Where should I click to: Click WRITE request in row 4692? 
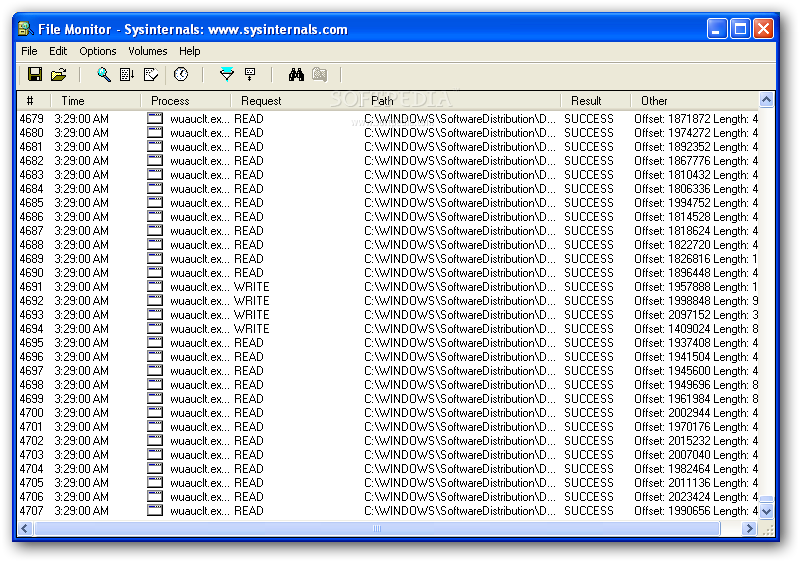252,301
